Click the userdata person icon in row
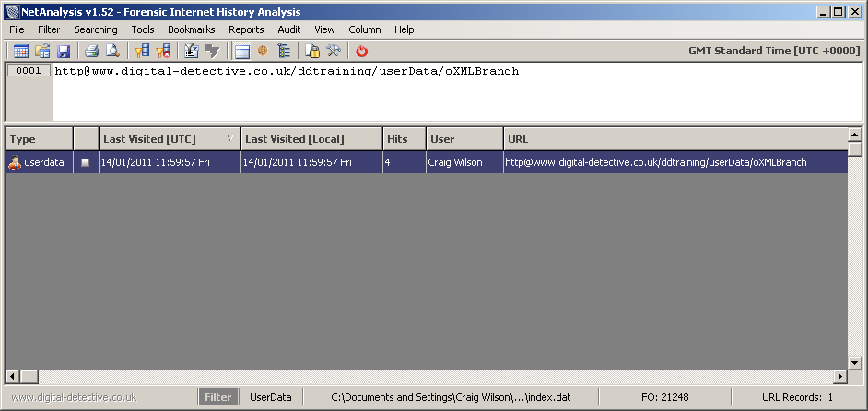Viewport: 868px width, 411px height. click(x=15, y=162)
